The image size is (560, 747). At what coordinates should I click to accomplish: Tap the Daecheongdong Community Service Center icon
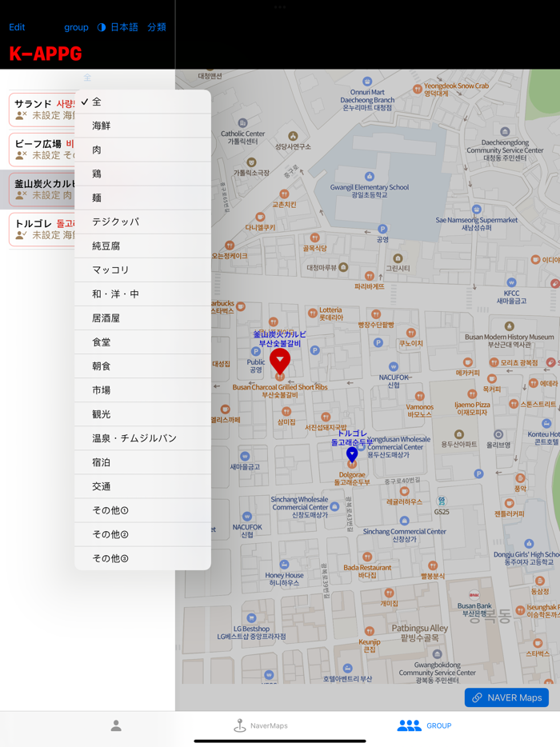[505, 131]
